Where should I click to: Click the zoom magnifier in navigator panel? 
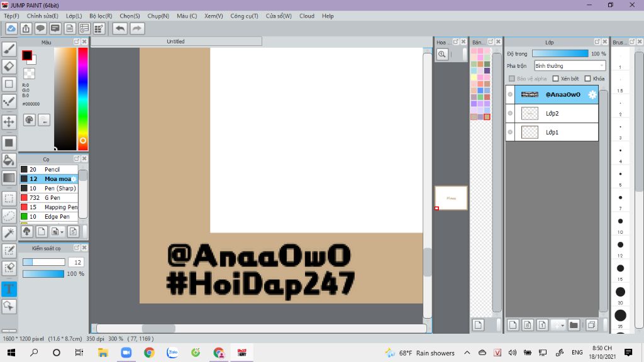pyautogui.click(x=442, y=54)
